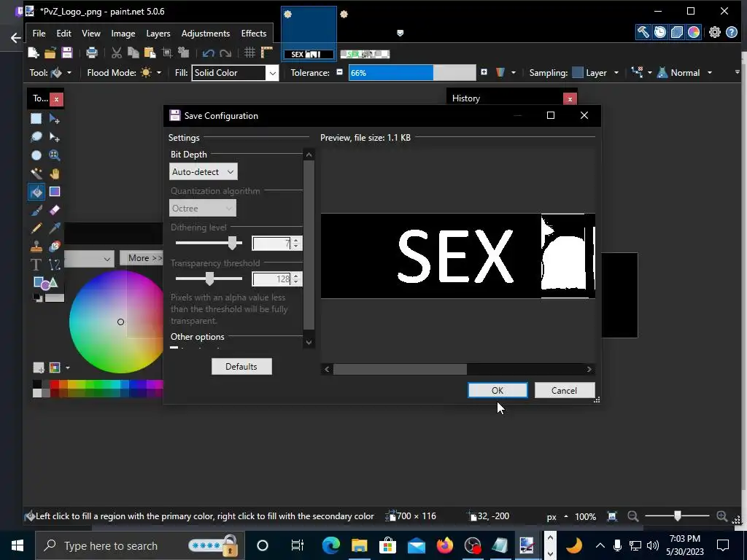Image resolution: width=747 pixels, height=560 pixels.
Task: Select the Clone Stamp tool
Action: pos(36,246)
